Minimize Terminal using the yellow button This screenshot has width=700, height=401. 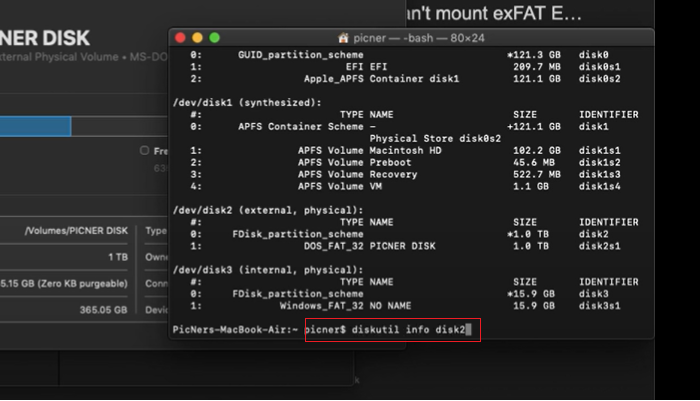pyautogui.click(x=198, y=38)
